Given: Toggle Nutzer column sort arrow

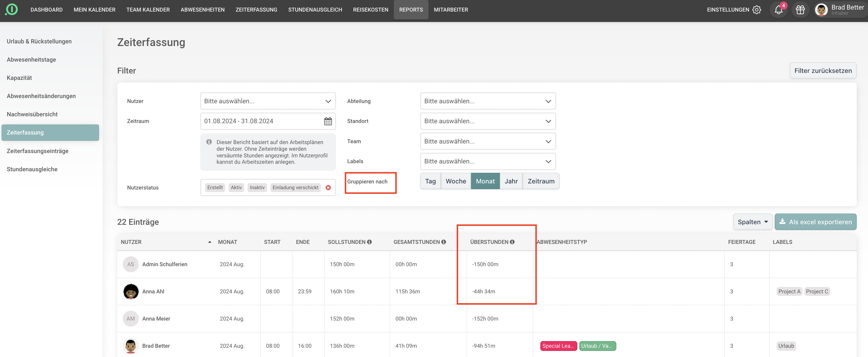Looking at the screenshot, I should [209, 242].
